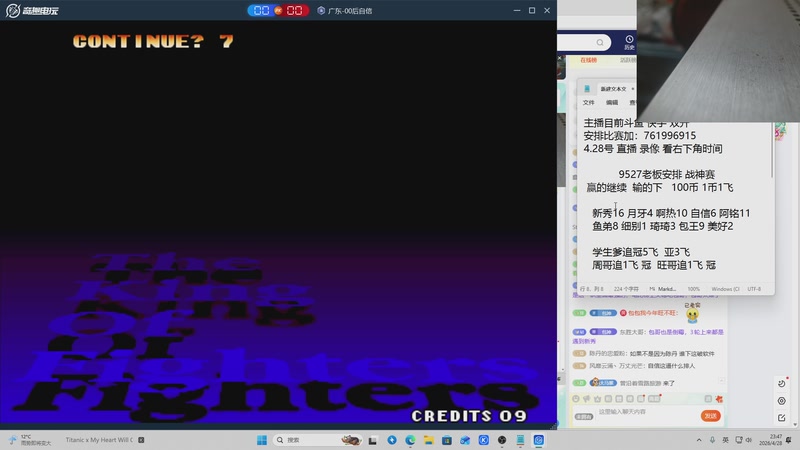This screenshot has height=450, width=800.
Task: Click the shield badge beside player name
Action: click(321, 10)
